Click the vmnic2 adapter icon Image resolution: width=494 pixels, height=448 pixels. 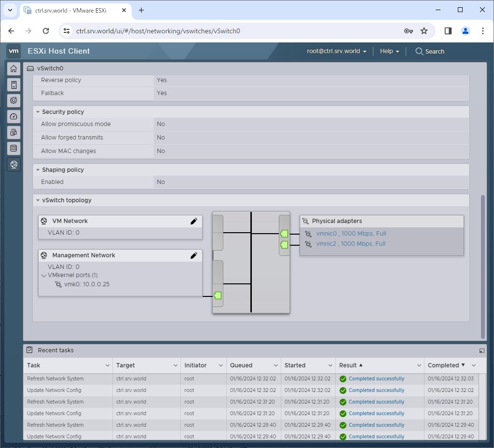point(308,244)
